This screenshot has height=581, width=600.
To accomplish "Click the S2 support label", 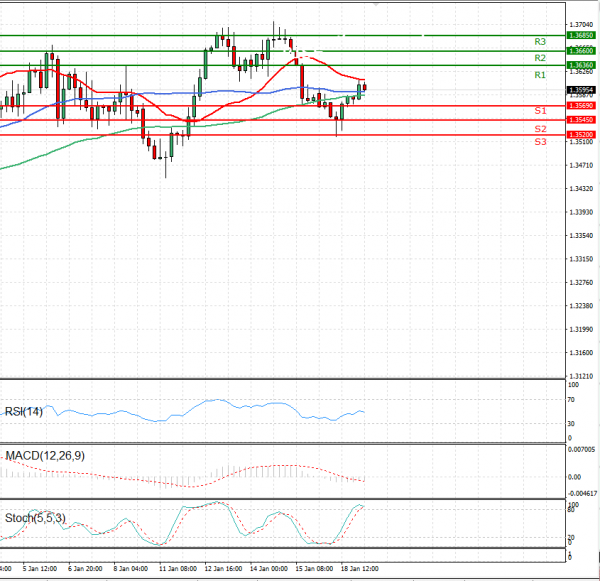I will pyautogui.click(x=540, y=129).
